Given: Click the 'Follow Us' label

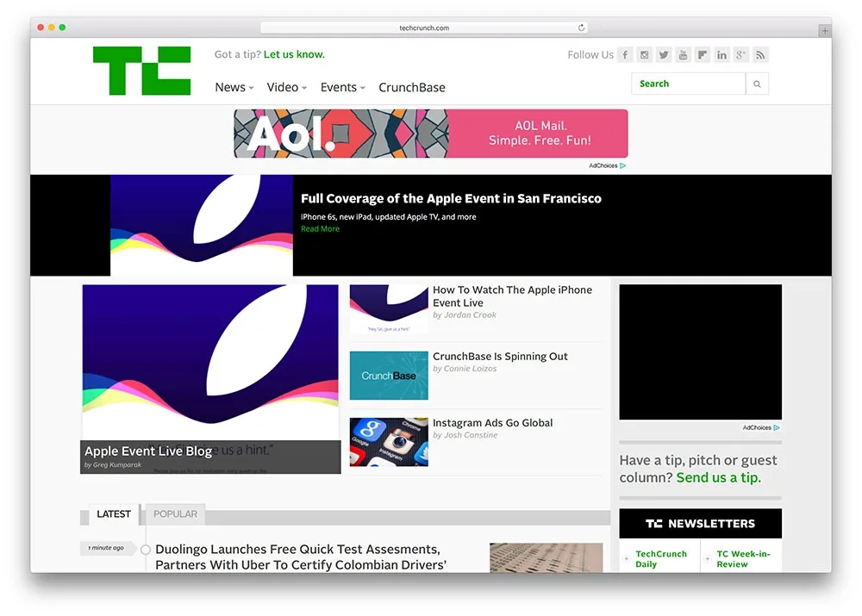Looking at the screenshot, I should [x=590, y=55].
